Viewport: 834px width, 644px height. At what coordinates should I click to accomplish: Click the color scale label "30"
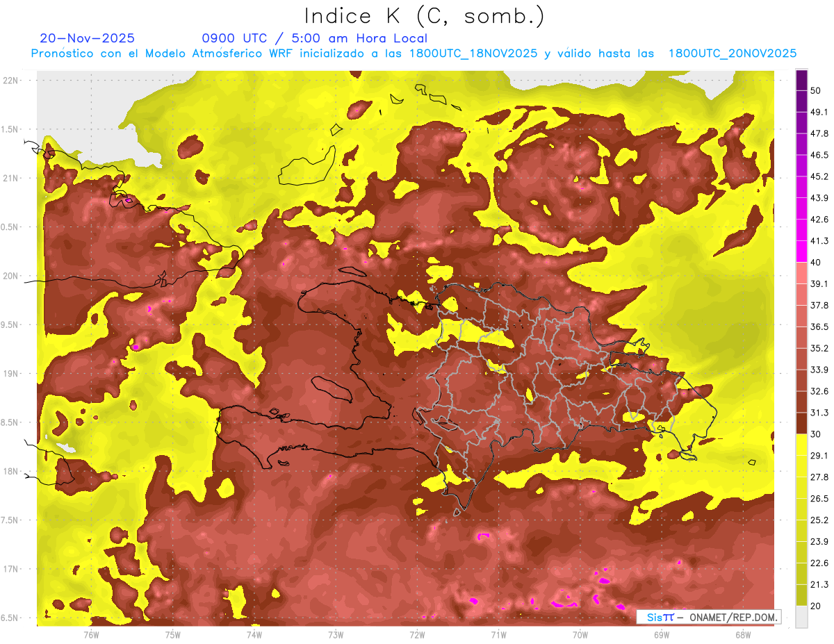tap(817, 434)
